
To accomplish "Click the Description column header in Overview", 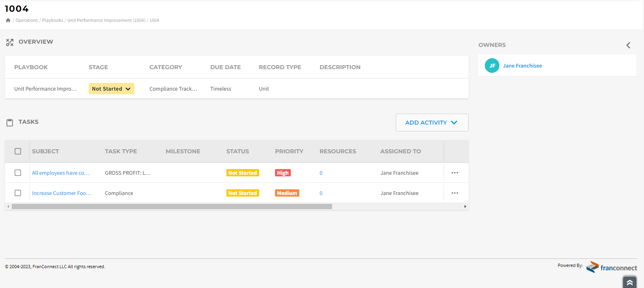I will coord(340,67).
